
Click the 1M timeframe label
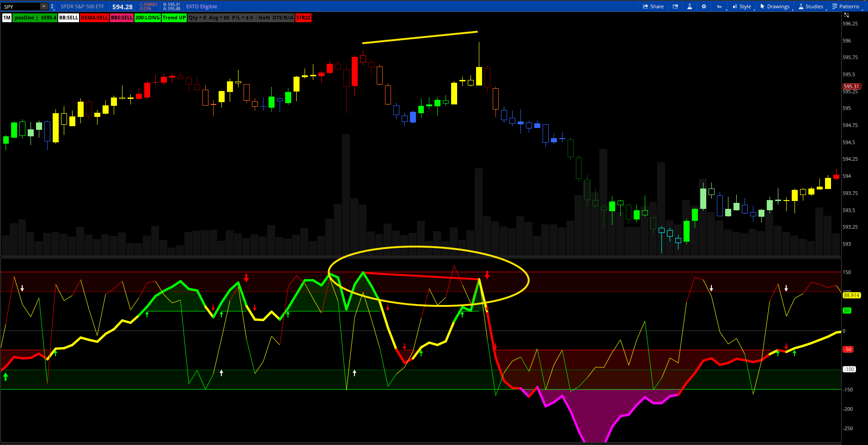[x=6, y=18]
